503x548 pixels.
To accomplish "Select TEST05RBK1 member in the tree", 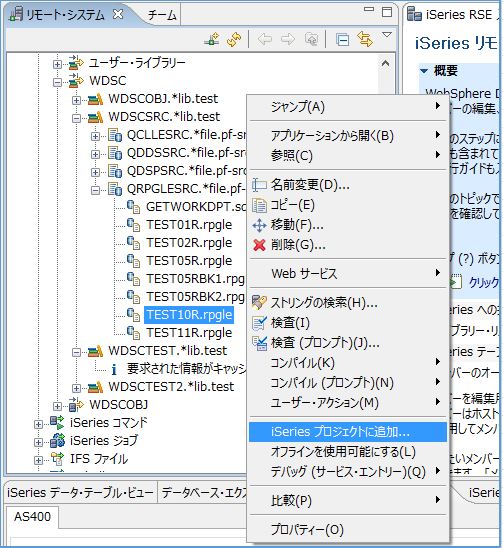I will pyautogui.click(x=195, y=279).
